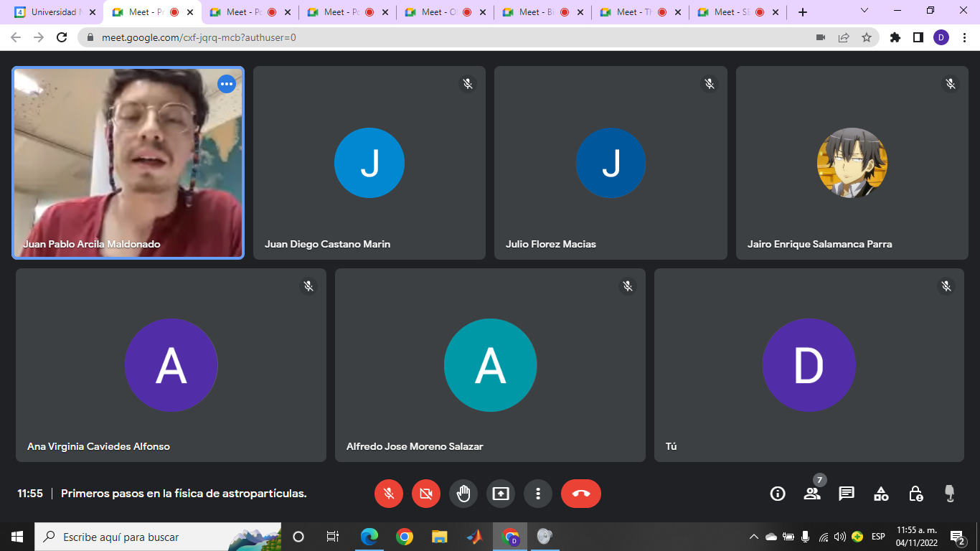The width and height of the screenshot is (980, 551).
Task: Open the meeting details info icon
Action: coord(778,494)
